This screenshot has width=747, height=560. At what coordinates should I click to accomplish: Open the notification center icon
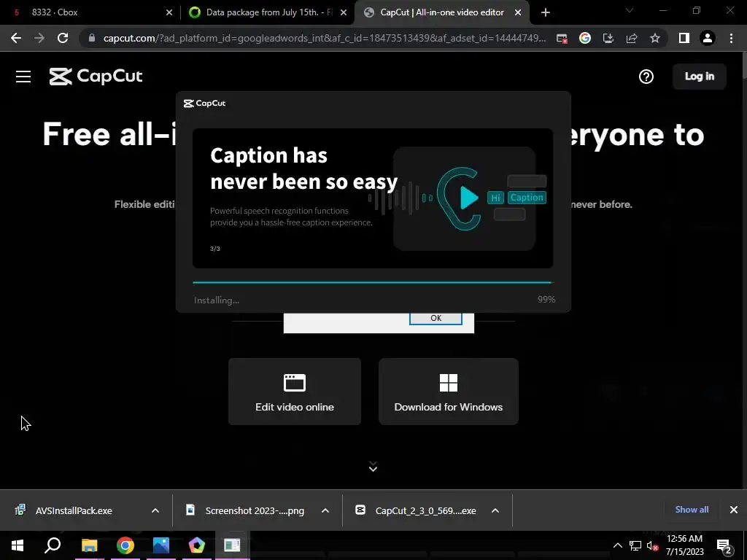coord(724,545)
